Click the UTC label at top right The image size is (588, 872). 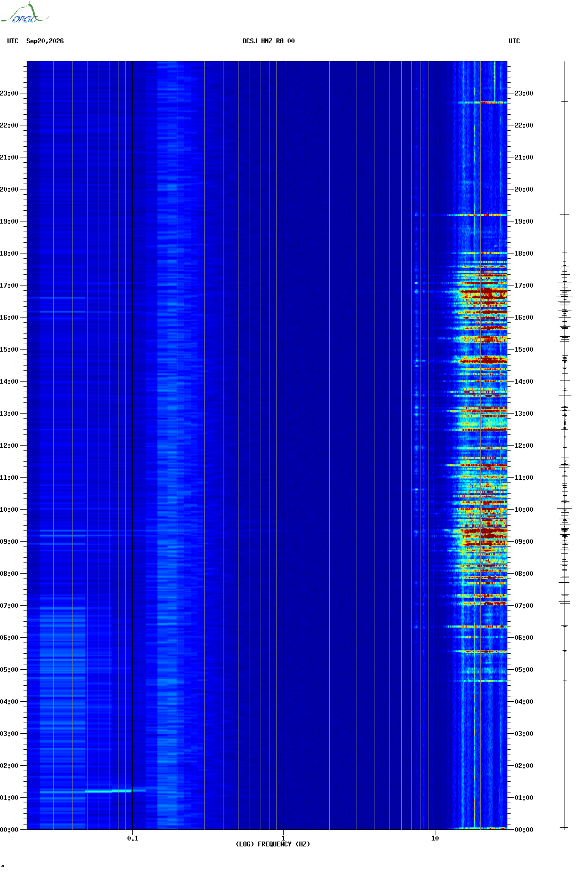click(x=514, y=41)
